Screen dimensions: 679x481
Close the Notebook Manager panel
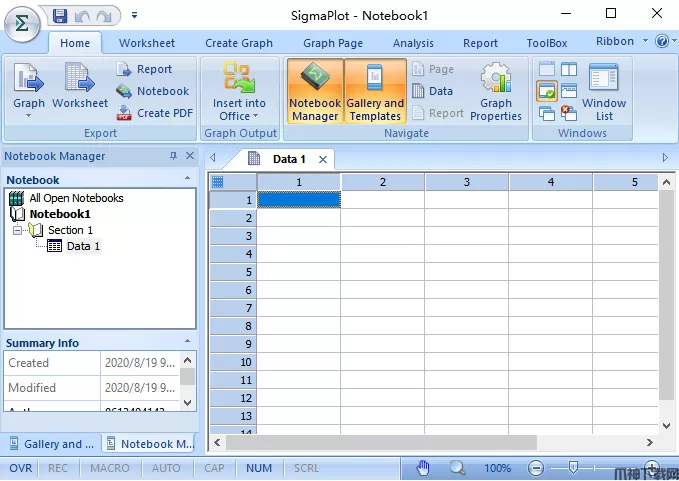(x=190, y=156)
